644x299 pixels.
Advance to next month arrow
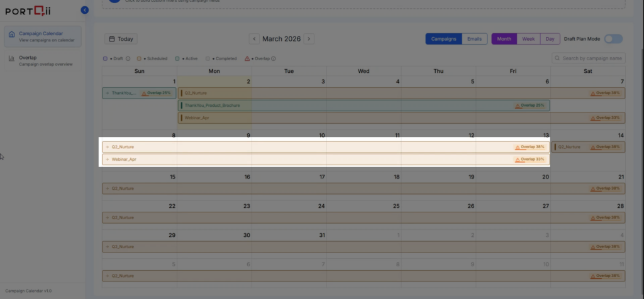308,39
